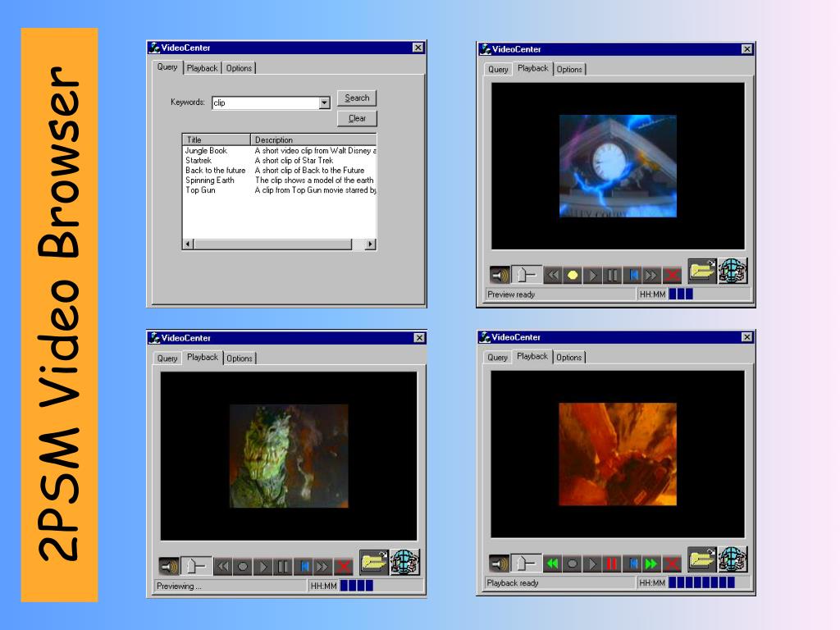
Task: Click the results list left scroll arrow
Action: [x=188, y=244]
